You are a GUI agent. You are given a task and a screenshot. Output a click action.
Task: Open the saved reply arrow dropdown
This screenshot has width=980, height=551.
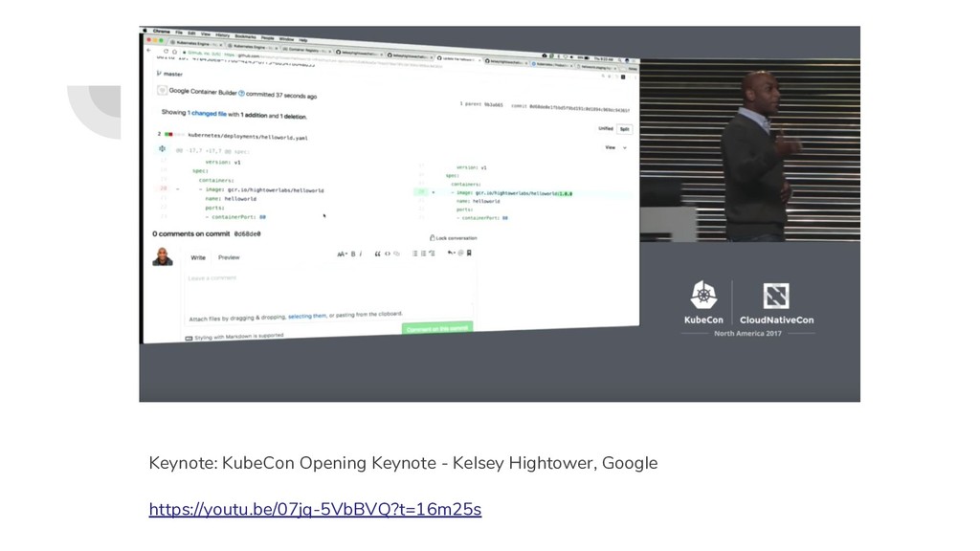(452, 253)
